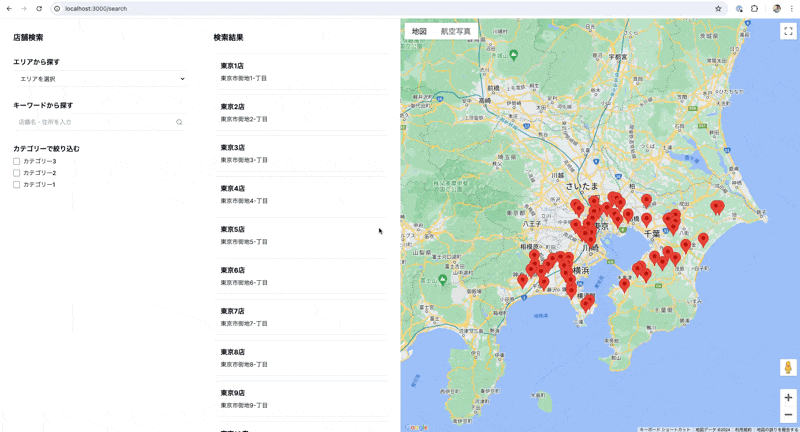Click the browser back arrow
The image size is (800, 432).
coord(9,8)
